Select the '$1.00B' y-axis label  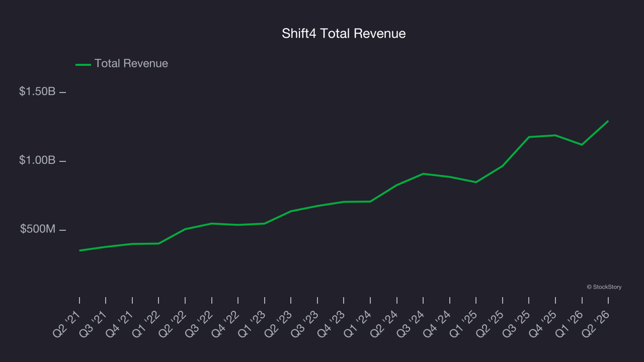point(37,160)
